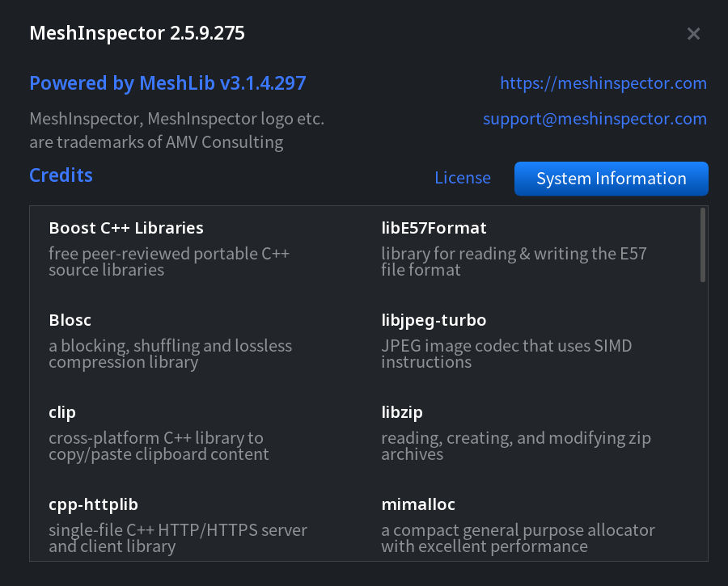The image size is (728, 586).
Task: Select the clip credit title
Action: [x=61, y=412]
